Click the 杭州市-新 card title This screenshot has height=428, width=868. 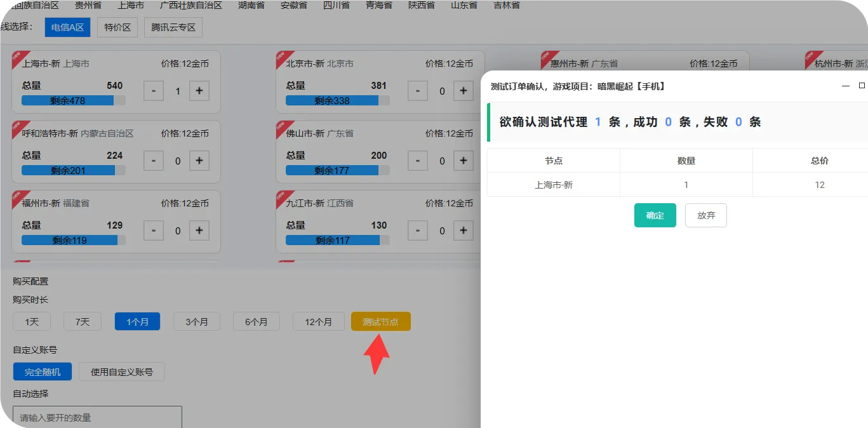pos(841,64)
